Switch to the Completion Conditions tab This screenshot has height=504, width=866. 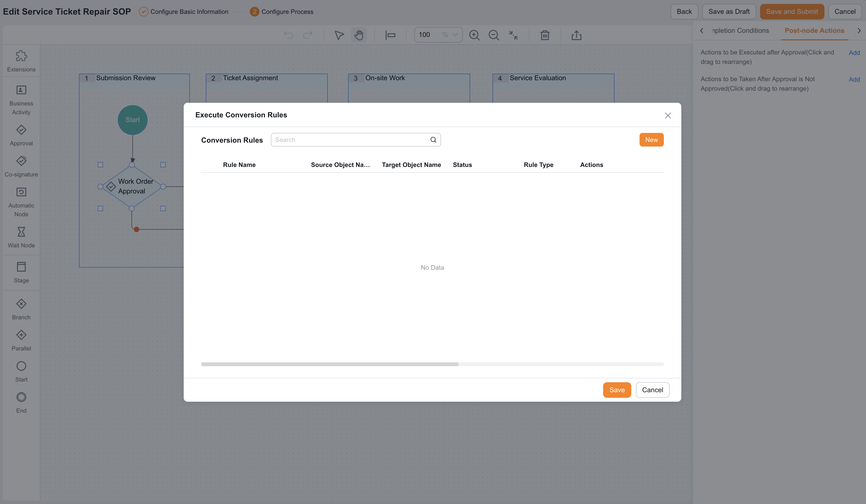pyautogui.click(x=741, y=31)
